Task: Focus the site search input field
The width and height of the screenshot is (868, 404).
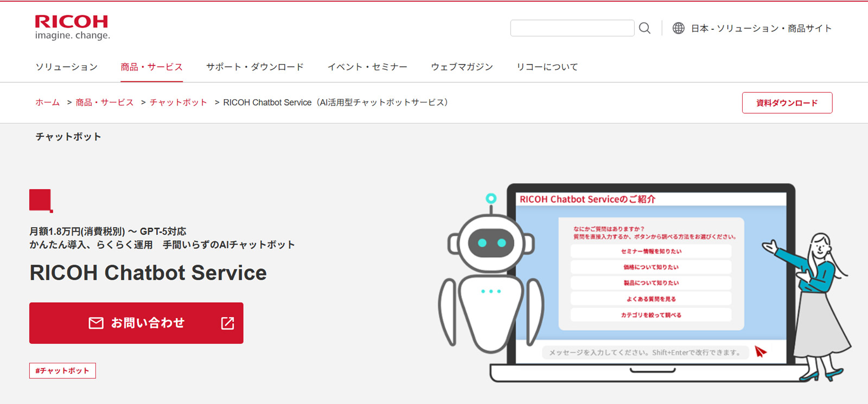Action: point(572,28)
